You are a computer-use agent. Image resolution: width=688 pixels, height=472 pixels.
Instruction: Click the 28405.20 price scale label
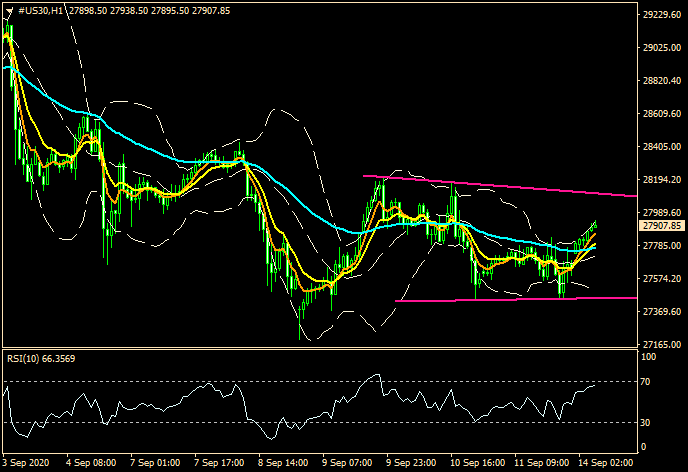point(661,147)
